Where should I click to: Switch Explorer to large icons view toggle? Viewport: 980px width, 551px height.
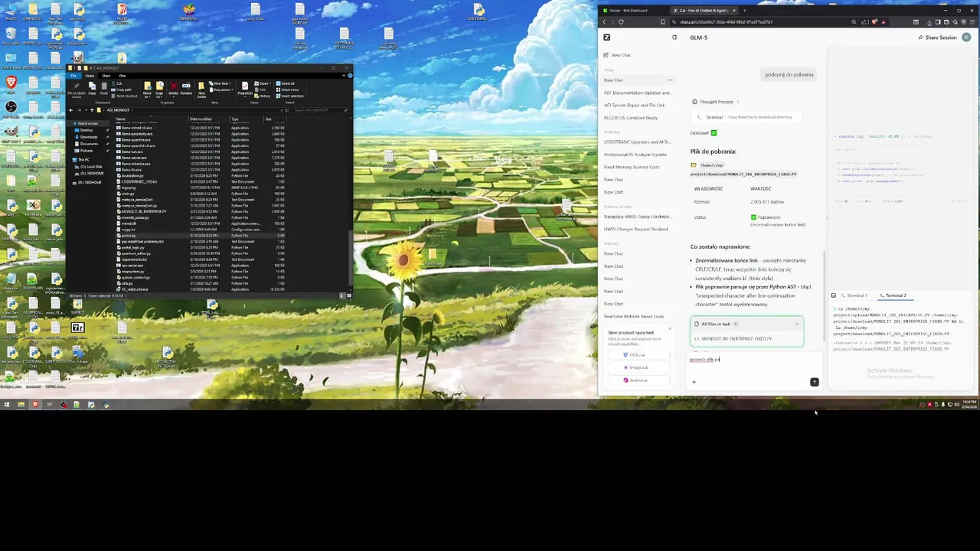(x=349, y=295)
